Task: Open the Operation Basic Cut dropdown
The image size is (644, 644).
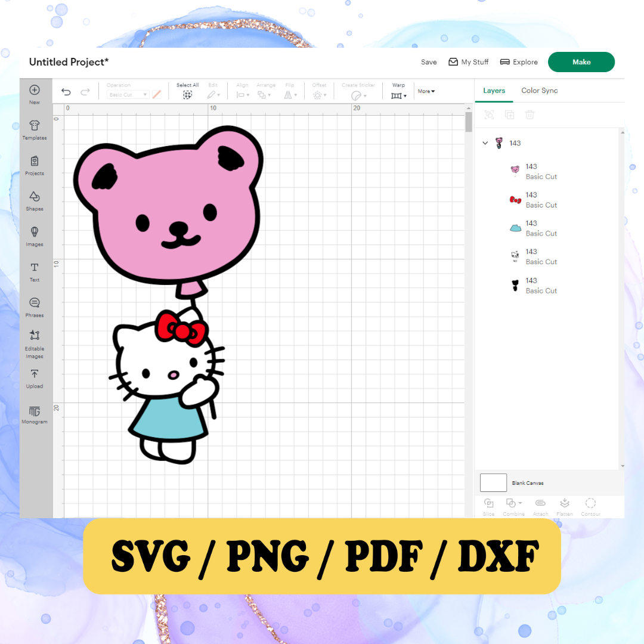Action: coord(128,94)
